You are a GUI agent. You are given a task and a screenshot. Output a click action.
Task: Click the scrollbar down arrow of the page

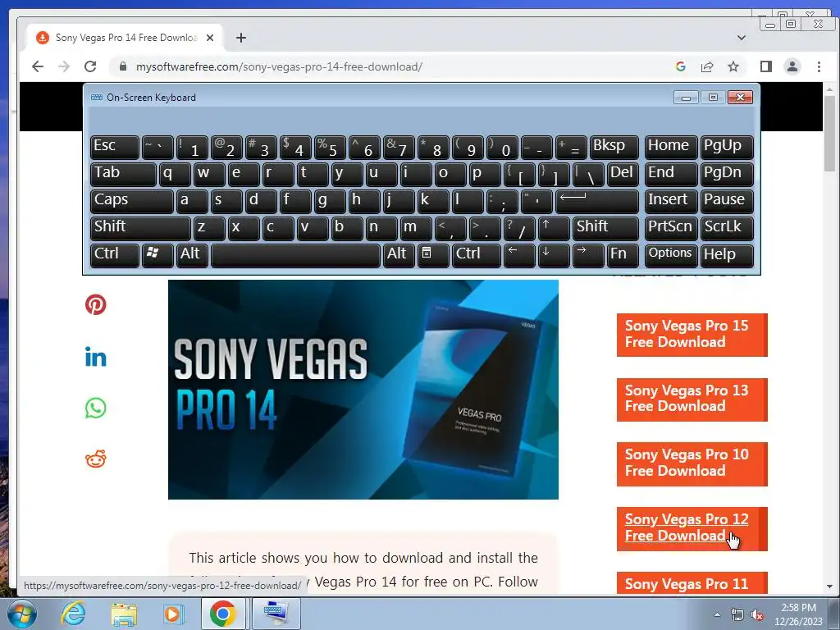point(829,586)
